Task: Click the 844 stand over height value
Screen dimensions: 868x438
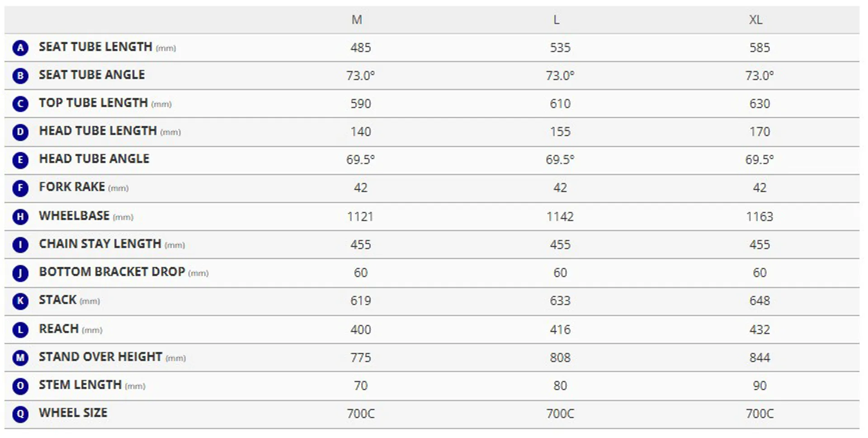Action: (x=759, y=358)
